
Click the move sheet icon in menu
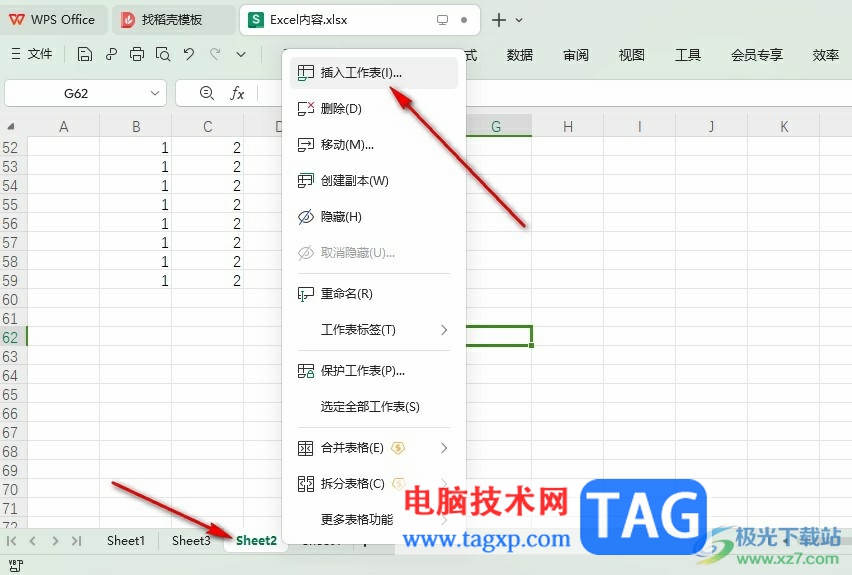pyautogui.click(x=306, y=145)
